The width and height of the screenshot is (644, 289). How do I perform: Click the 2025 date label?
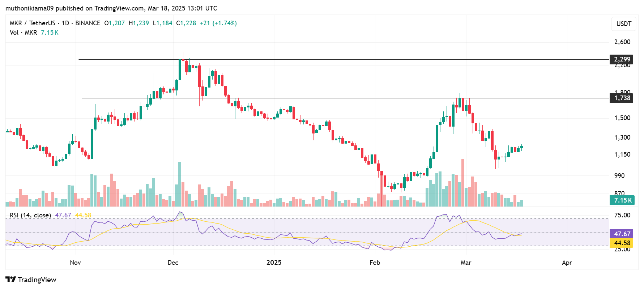pos(274,263)
